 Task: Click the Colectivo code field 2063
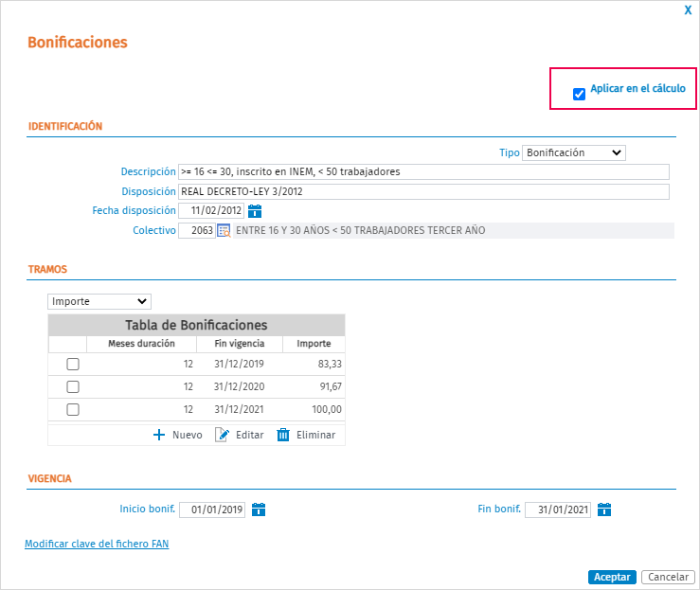197,231
